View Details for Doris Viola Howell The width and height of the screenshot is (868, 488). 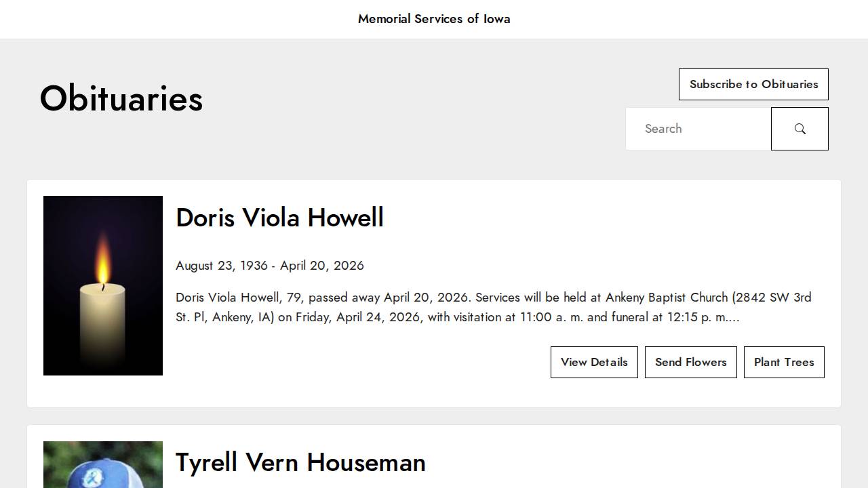tap(594, 362)
